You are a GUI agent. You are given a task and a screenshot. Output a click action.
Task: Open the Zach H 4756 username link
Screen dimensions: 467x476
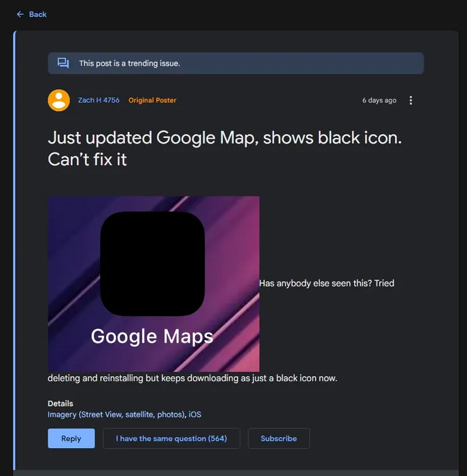click(x=99, y=100)
